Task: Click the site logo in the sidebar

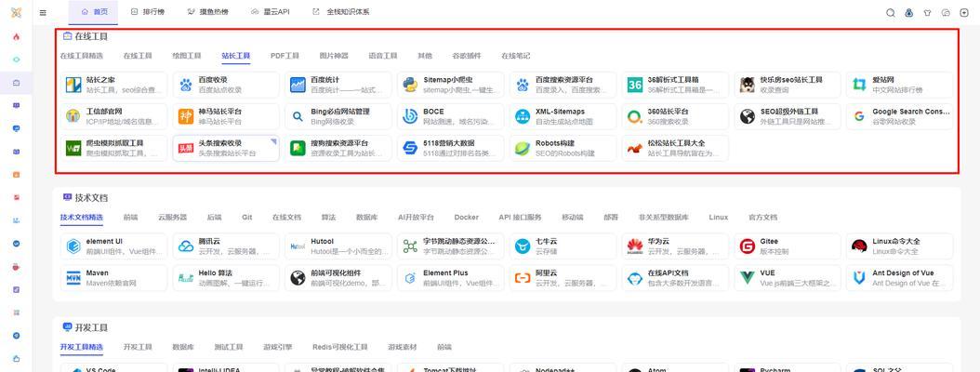Action: point(16,12)
